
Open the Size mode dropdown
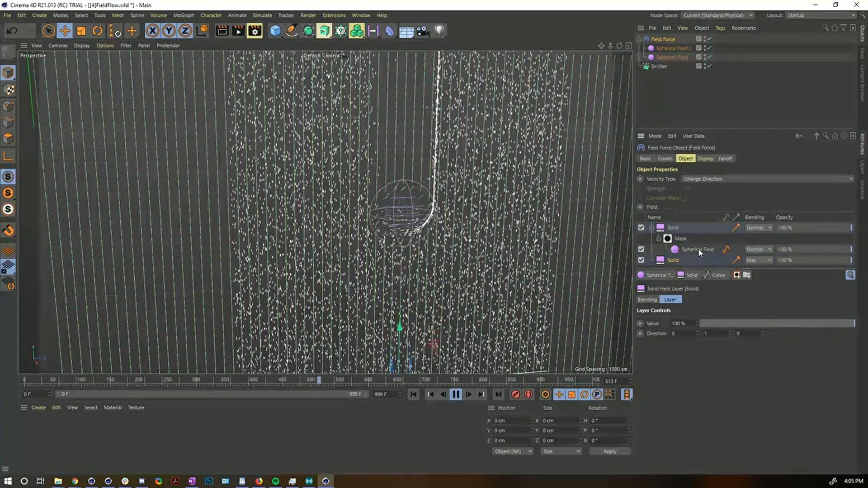point(561,451)
